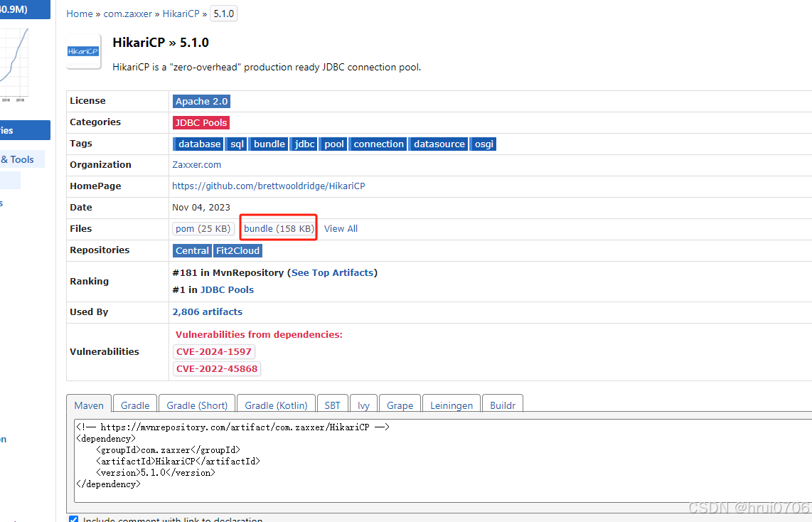Viewport: 812px width, 522px height.
Task: Select the database tag
Action: (199, 144)
